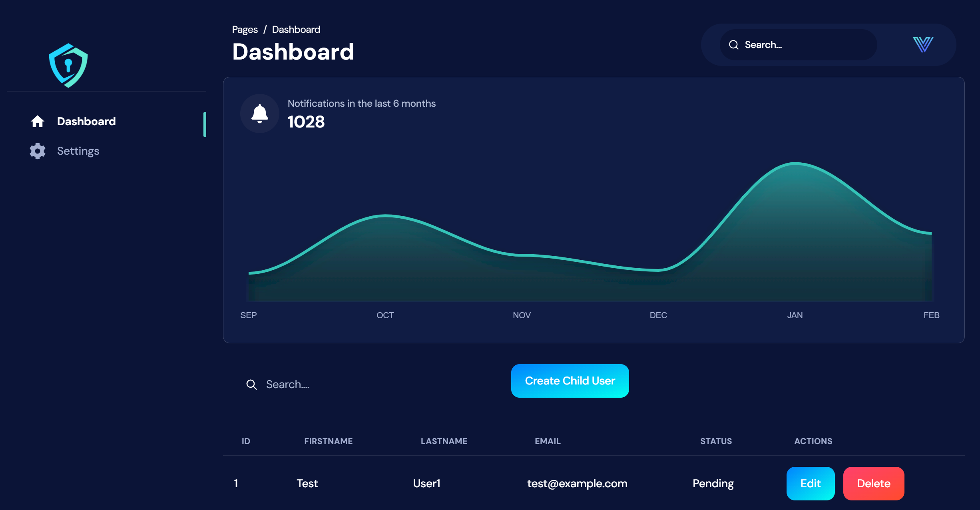Click the top search magnifier icon
Image resolution: width=980 pixels, height=510 pixels.
(734, 45)
